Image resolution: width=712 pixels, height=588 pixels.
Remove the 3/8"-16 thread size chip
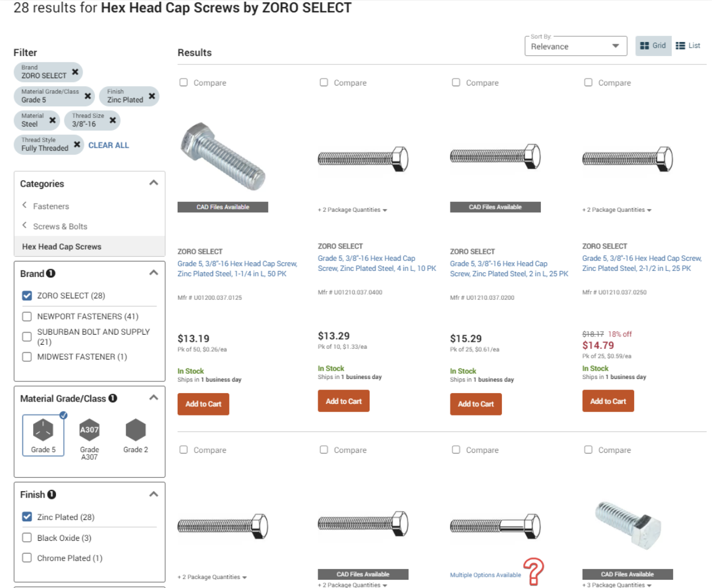coord(112,120)
